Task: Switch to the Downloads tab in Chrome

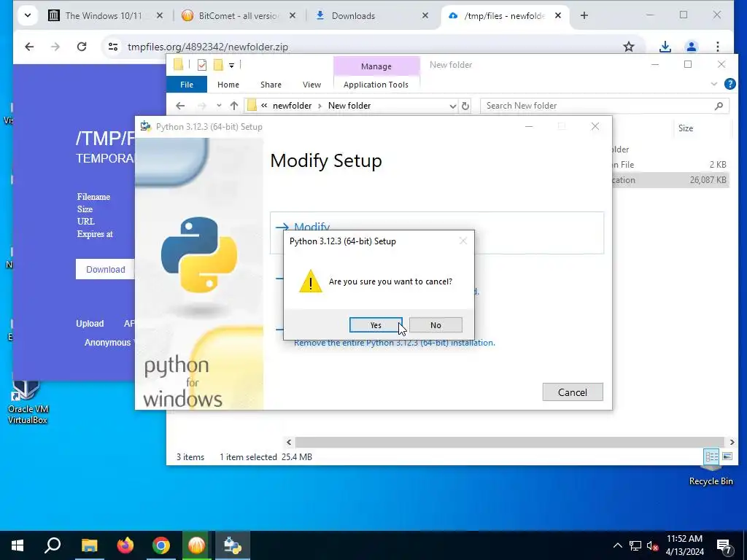Action: 367,16
